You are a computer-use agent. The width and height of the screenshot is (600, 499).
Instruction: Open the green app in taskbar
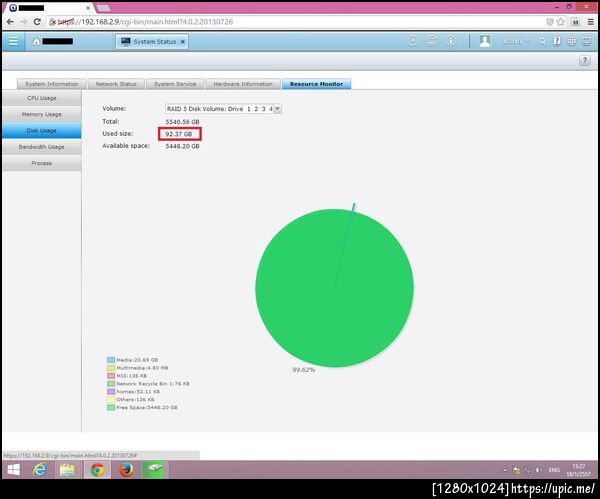tap(153, 470)
